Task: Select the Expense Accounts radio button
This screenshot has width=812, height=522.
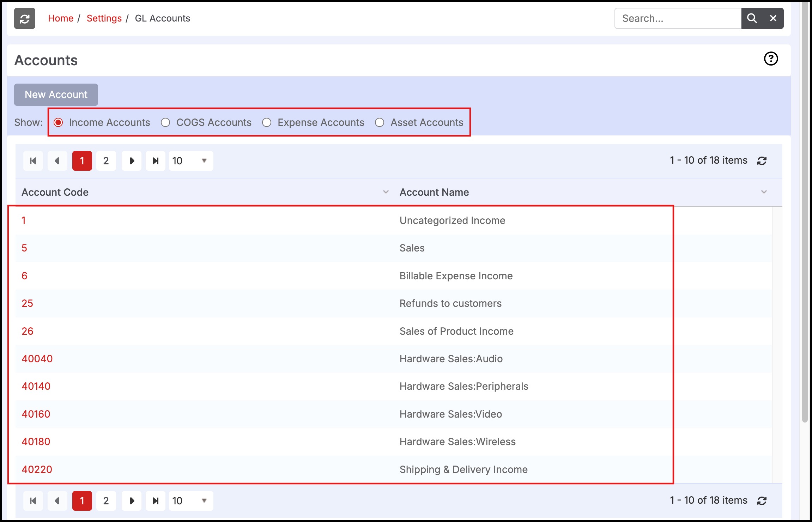Action: (267, 122)
